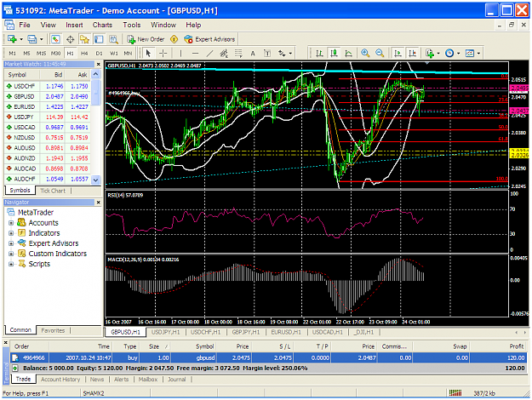Screen dimensions: 532x400
Task: Sort orders by Profit column header
Action: (x=498, y=346)
